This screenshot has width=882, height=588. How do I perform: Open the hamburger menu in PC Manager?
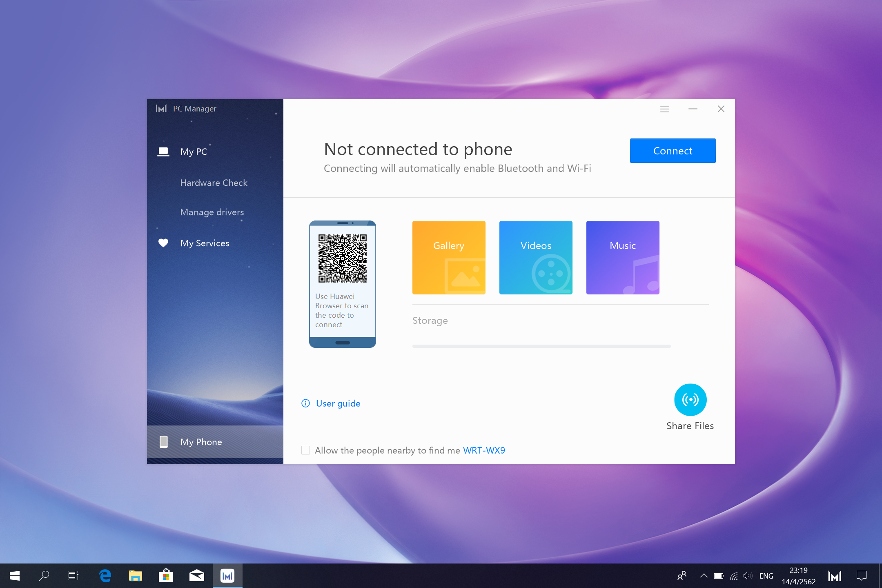coord(664,109)
